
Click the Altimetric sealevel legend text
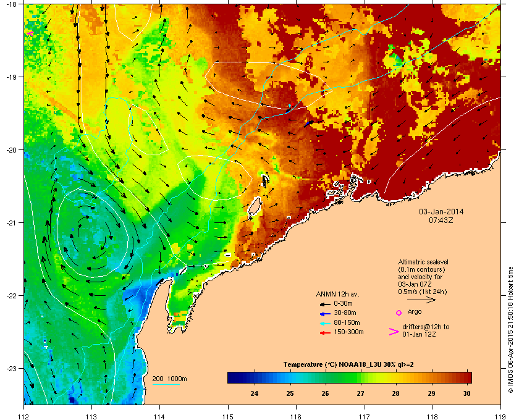click(x=423, y=262)
